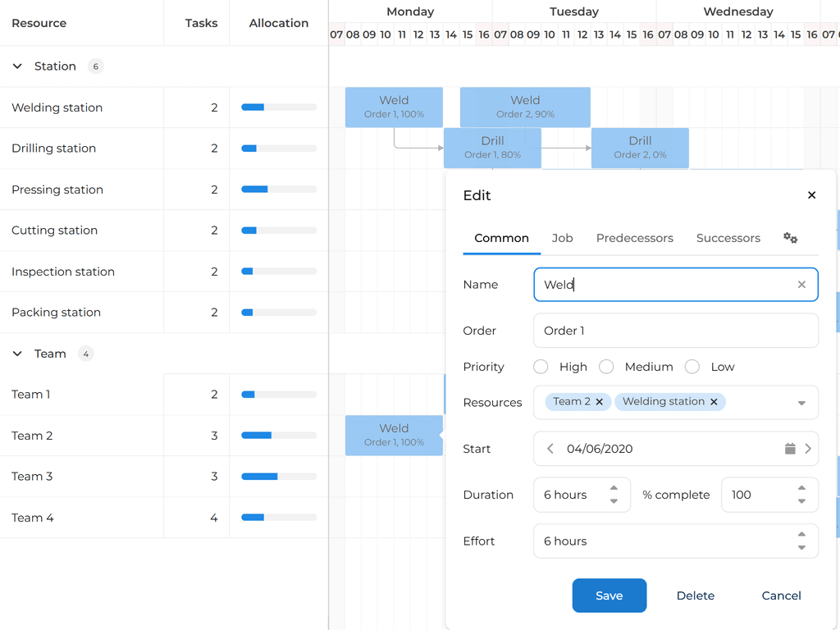Select Medium priority for the task
Image resolution: width=840 pixels, height=630 pixels.
tap(606, 367)
